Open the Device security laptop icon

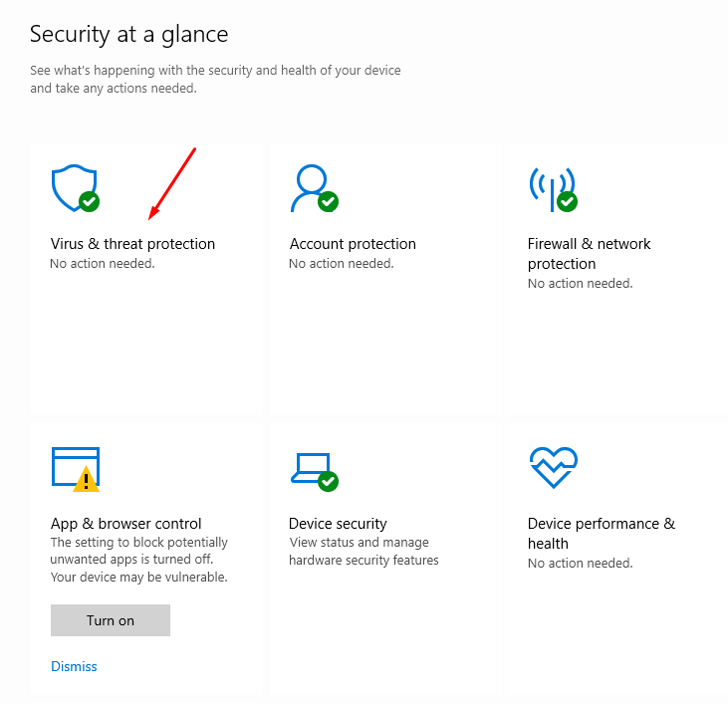[x=315, y=472]
